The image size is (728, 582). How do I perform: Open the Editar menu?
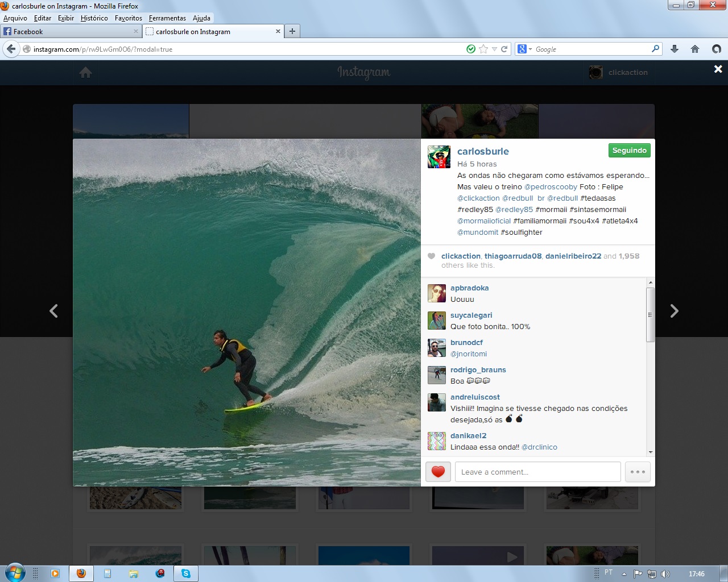point(43,18)
